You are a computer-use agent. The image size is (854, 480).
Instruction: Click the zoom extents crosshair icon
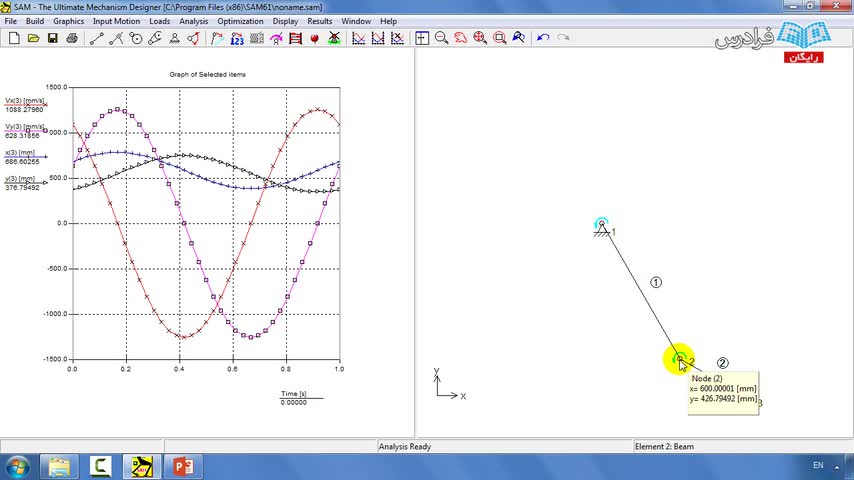point(422,38)
